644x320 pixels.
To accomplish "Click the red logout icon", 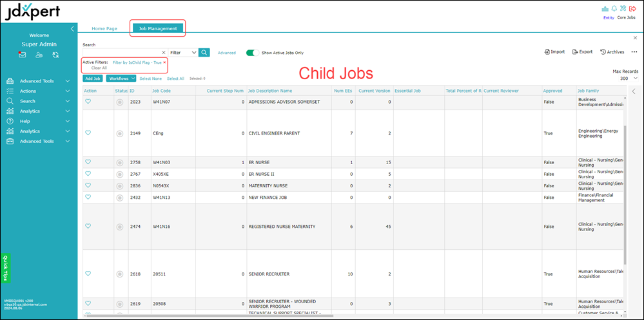I will pos(632,8).
